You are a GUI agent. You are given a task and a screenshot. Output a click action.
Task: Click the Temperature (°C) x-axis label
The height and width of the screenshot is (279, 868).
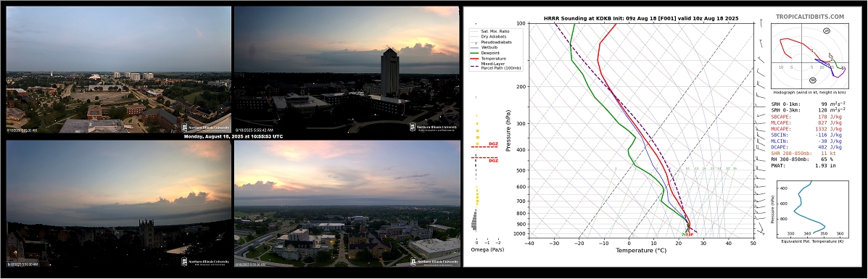pos(641,251)
